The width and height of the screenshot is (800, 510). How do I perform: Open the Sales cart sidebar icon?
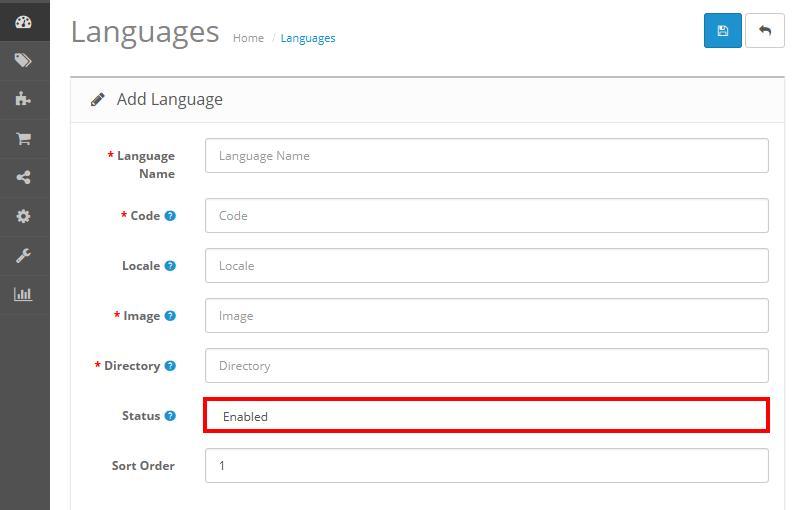pyautogui.click(x=23, y=139)
